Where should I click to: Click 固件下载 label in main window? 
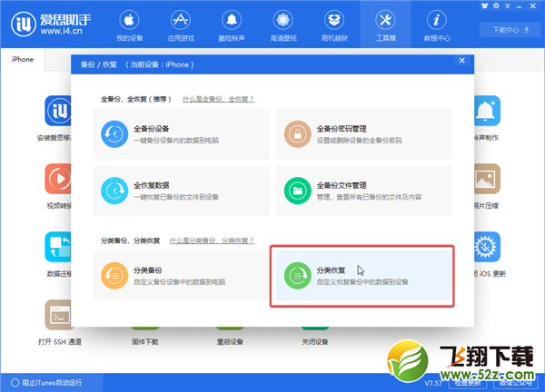pos(145,342)
